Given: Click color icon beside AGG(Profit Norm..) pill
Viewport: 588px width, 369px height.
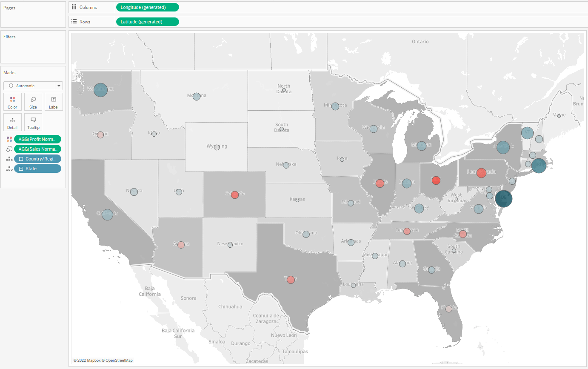Looking at the screenshot, I should click(9, 139).
